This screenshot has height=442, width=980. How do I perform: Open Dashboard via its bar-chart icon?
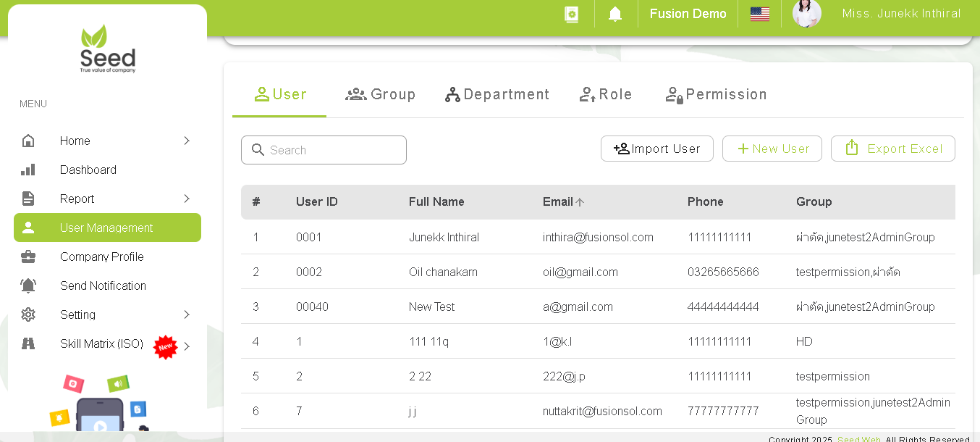pos(28,170)
